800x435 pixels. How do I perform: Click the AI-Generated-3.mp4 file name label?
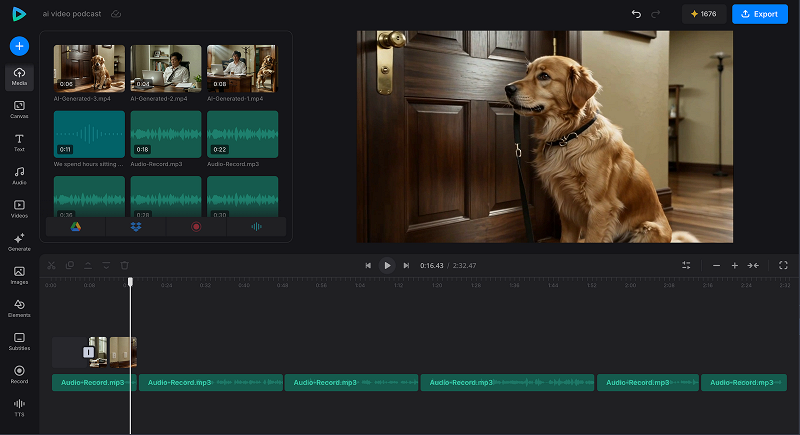click(82, 98)
